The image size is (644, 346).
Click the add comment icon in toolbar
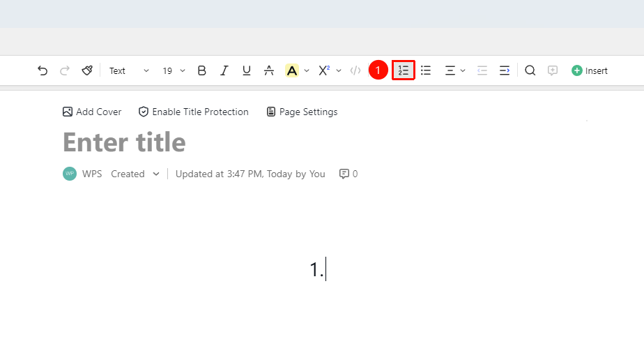[553, 70]
